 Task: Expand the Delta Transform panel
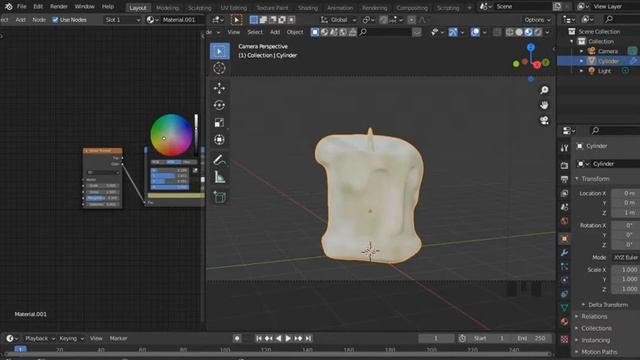(x=607, y=305)
